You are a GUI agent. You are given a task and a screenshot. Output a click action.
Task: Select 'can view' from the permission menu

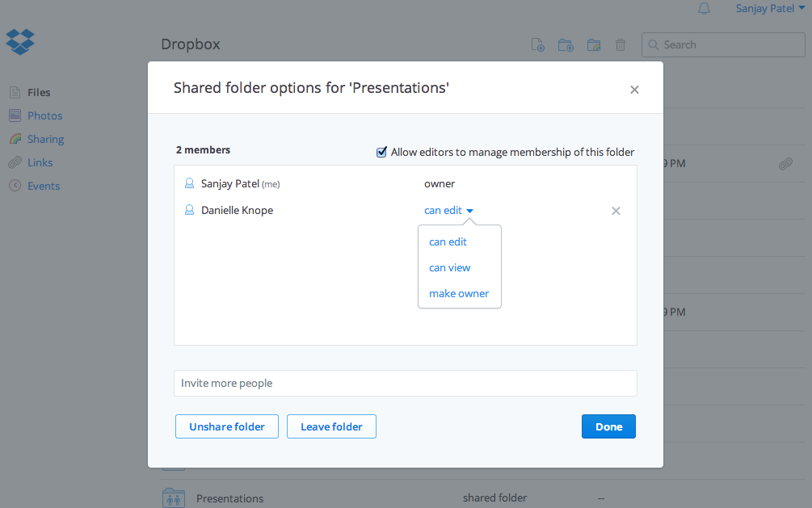coord(449,267)
